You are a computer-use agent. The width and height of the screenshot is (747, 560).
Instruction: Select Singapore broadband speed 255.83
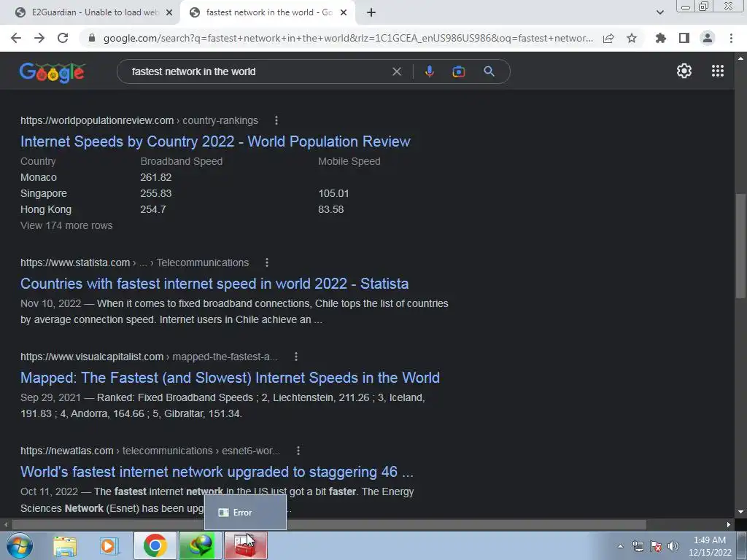click(x=156, y=193)
